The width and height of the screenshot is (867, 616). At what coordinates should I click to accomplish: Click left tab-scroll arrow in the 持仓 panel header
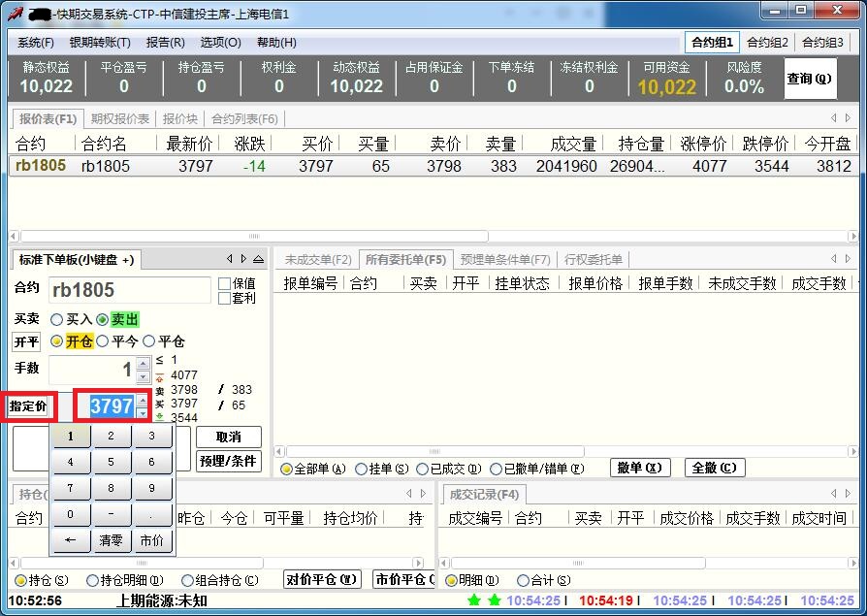click(409, 493)
